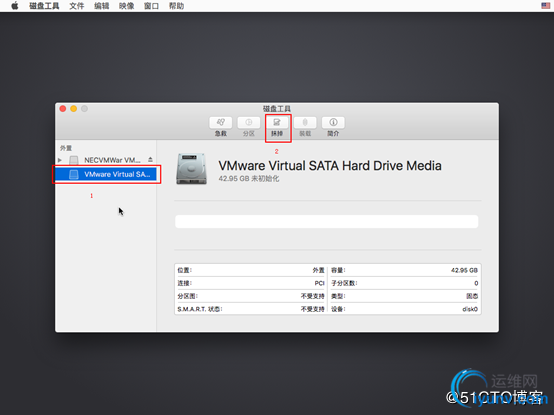Screen dimensions: 554x415
Task: Click the 设备 row value disk0
Action: 470,309
